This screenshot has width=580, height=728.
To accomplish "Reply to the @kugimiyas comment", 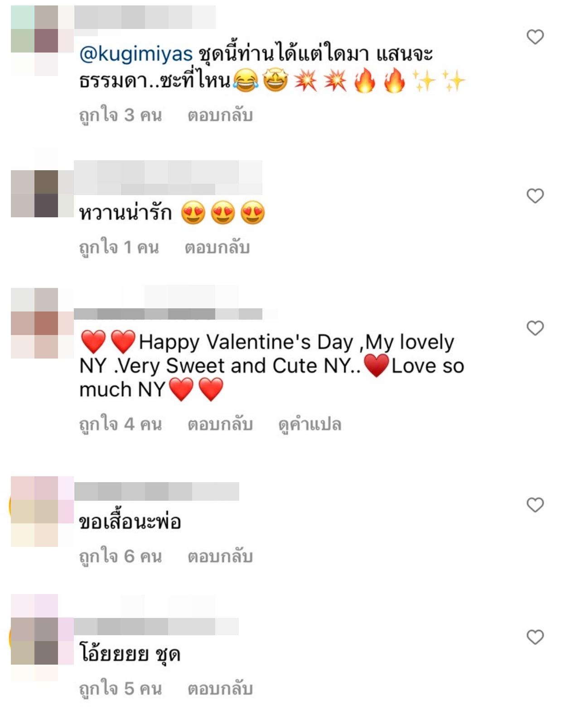I will point(220,115).
